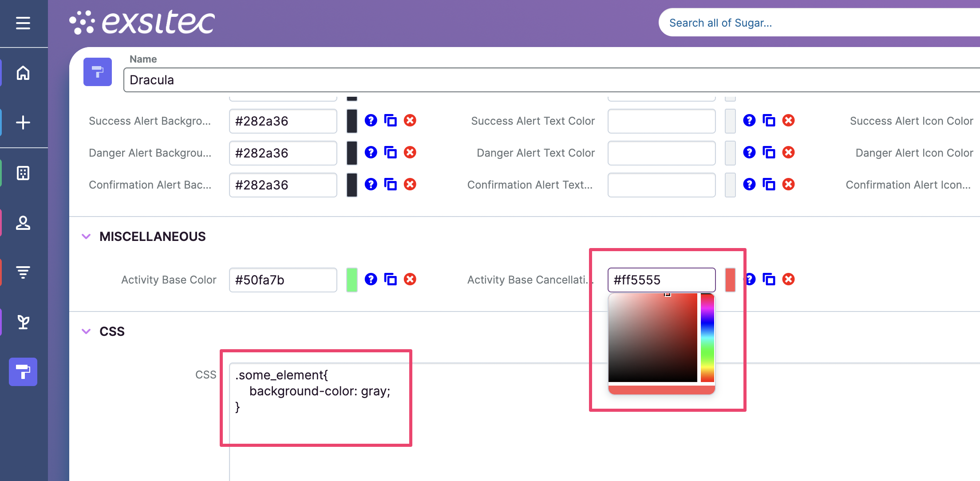The width and height of the screenshot is (980, 481).
Task: Collapse the MISCELLANEOUS section
Action: (x=86, y=237)
